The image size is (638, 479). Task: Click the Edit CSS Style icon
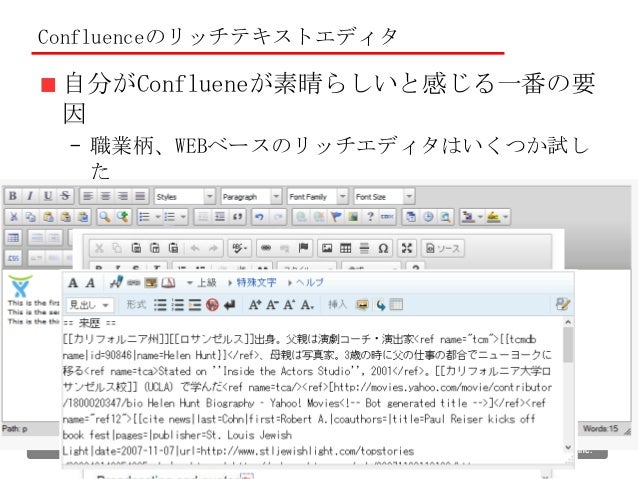13,258
